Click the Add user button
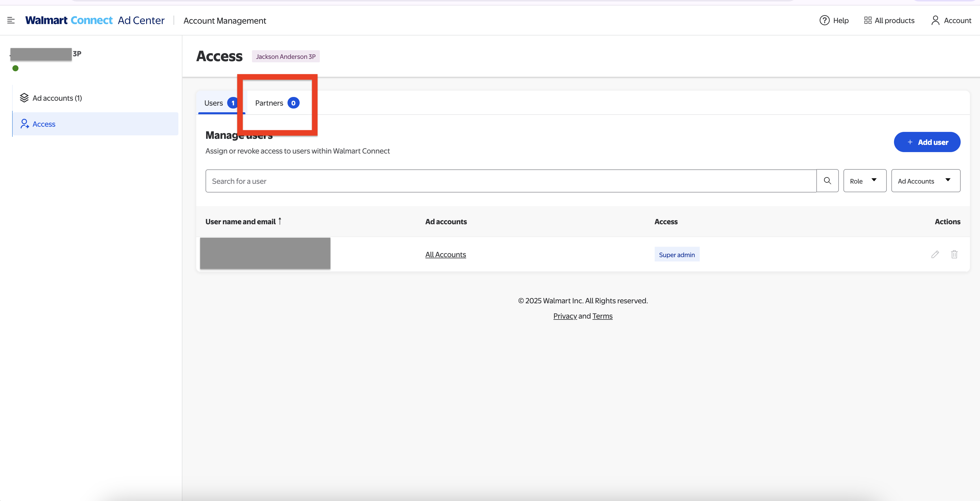Viewport: 980px width, 501px height. coord(927,142)
